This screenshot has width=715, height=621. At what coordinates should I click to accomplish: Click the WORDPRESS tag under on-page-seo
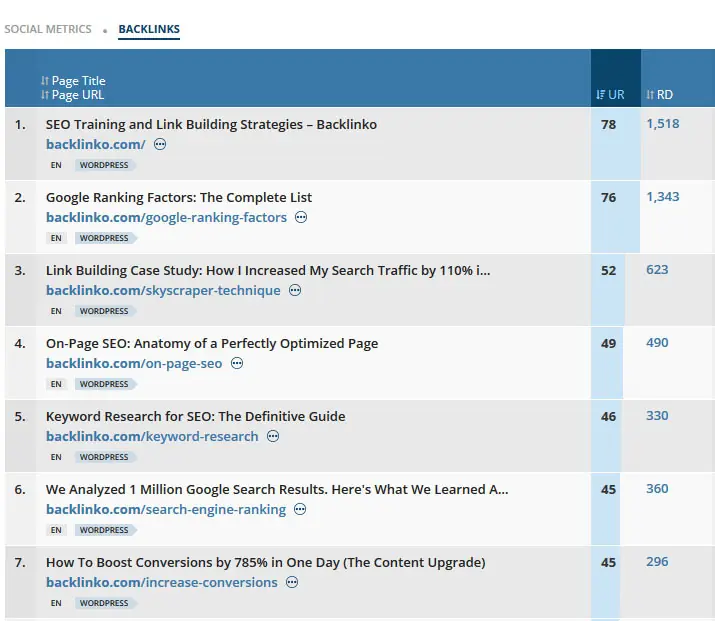(x=105, y=384)
